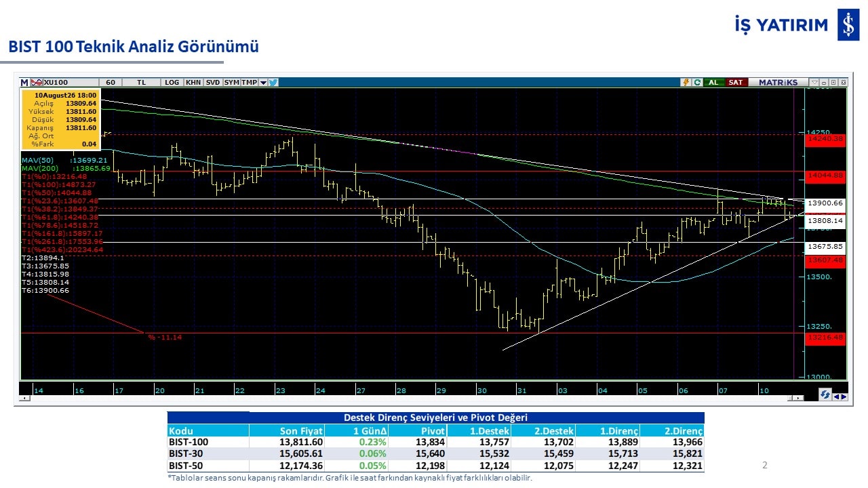Click the 'BIST 100 Teknik Analiz Görünümü' title
Screen dimensions: 868x488
click(134, 47)
